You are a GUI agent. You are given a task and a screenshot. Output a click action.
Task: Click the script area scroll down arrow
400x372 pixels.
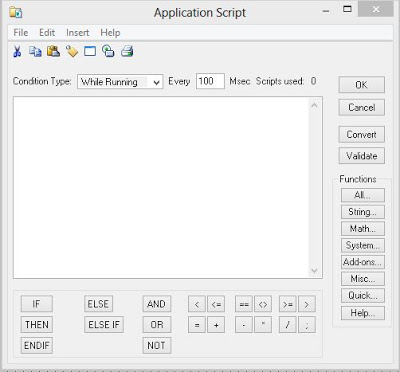(314, 270)
